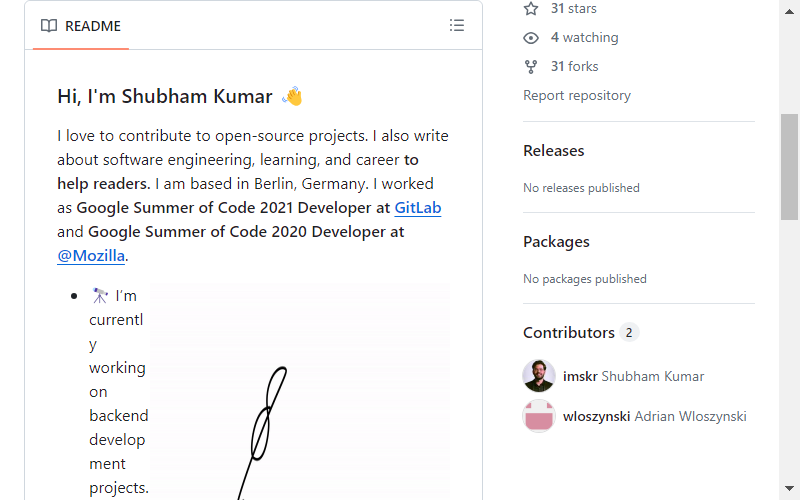Click the fork icon beside 31 forks

tap(531, 67)
